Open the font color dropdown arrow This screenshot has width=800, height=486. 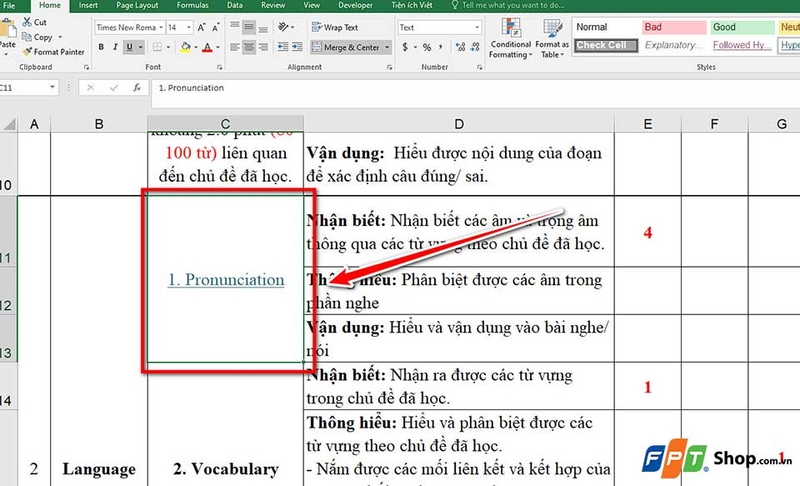pyautogui.click(x=218, y=47)
